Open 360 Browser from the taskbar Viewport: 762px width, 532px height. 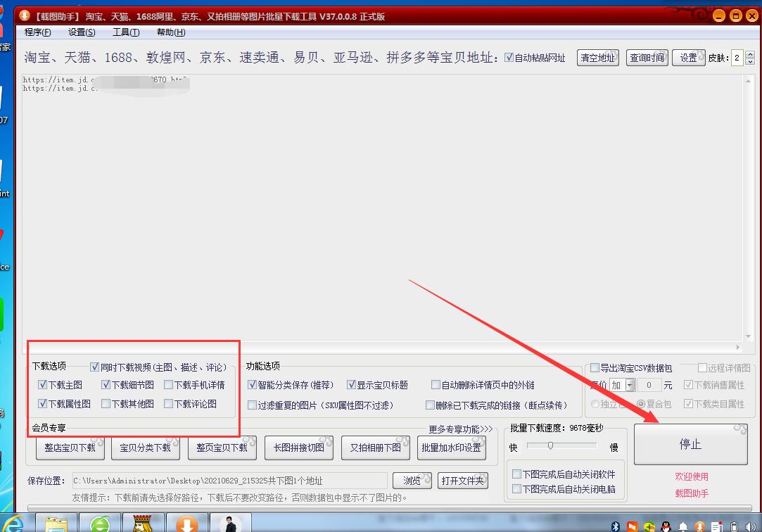point(101,524)
